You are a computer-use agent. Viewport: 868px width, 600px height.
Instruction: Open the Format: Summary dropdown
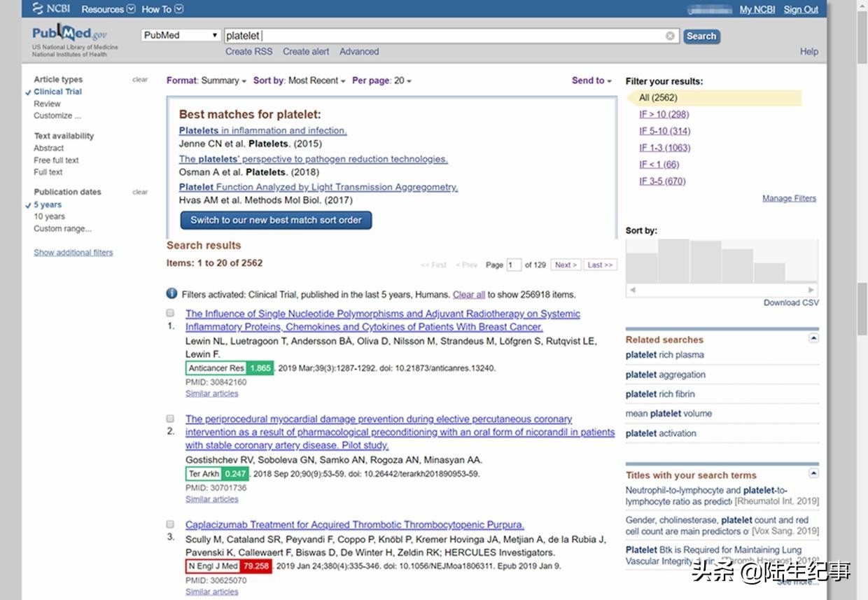[x=206, y=81]
